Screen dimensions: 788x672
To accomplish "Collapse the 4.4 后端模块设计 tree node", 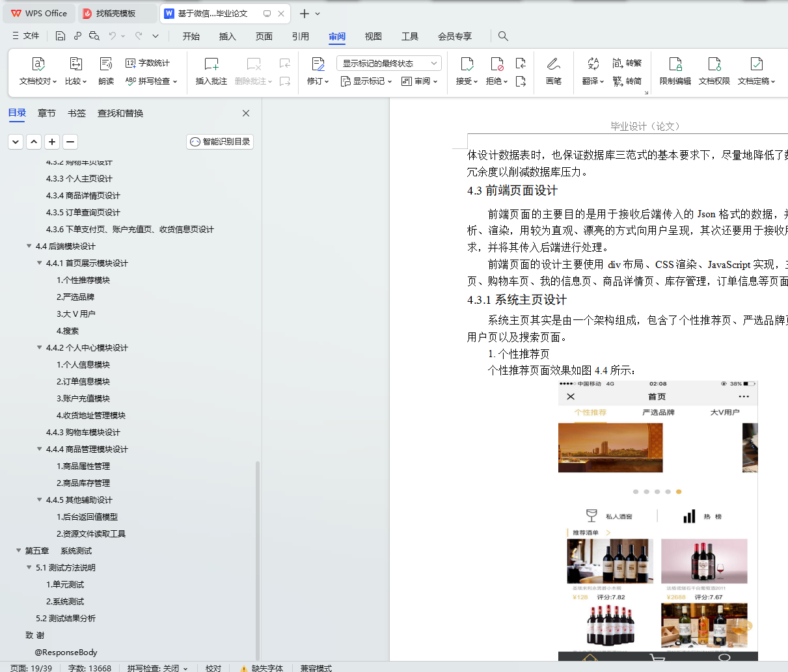I will (x=29, y=246).
